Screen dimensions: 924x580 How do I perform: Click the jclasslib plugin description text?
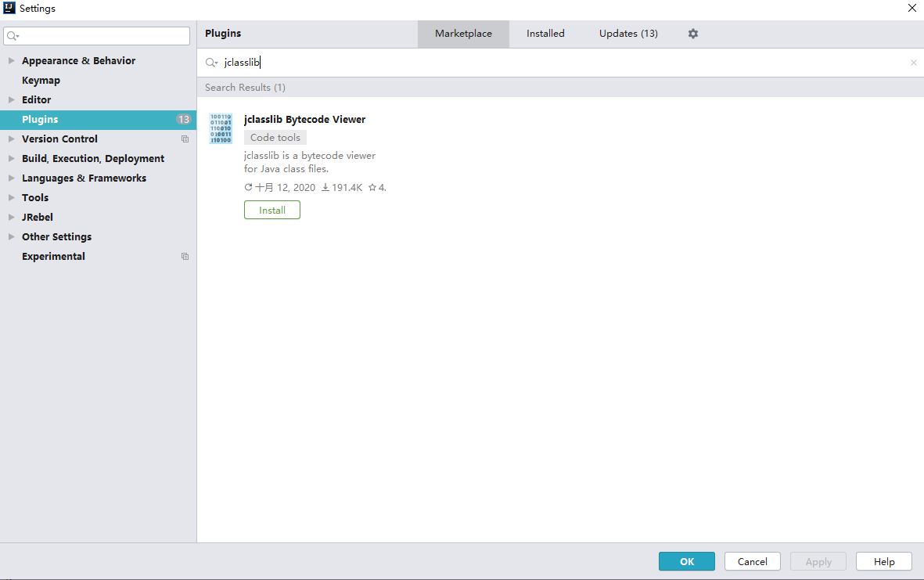coord(309,162)
